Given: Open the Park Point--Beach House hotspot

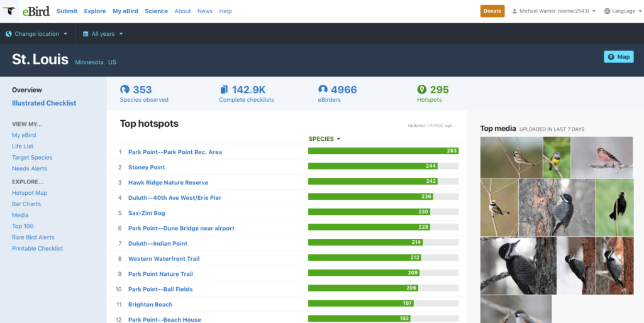Looking at the screenshot, I should click(x=165, y=319).
